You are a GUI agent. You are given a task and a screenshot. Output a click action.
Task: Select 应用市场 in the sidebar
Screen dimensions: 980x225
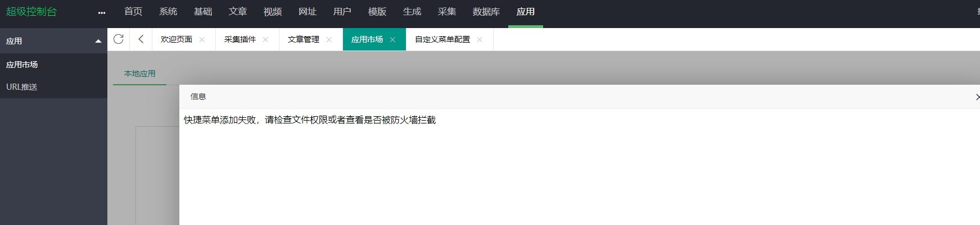point(22,65)
